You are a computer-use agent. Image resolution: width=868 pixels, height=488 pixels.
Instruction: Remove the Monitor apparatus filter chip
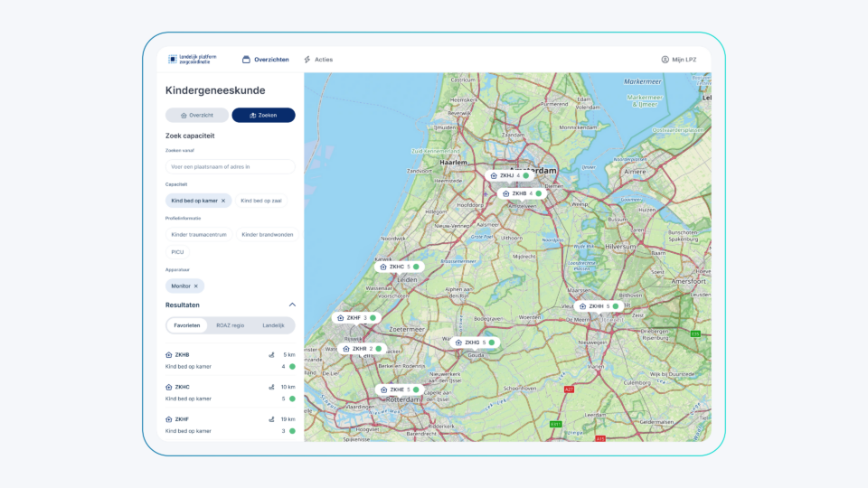pos(196,286)
